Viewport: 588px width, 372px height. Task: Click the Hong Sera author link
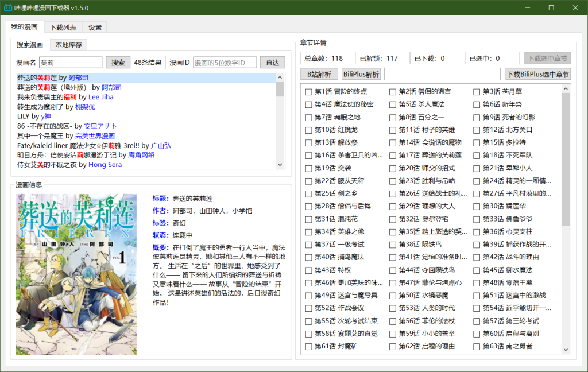[105, 165]
